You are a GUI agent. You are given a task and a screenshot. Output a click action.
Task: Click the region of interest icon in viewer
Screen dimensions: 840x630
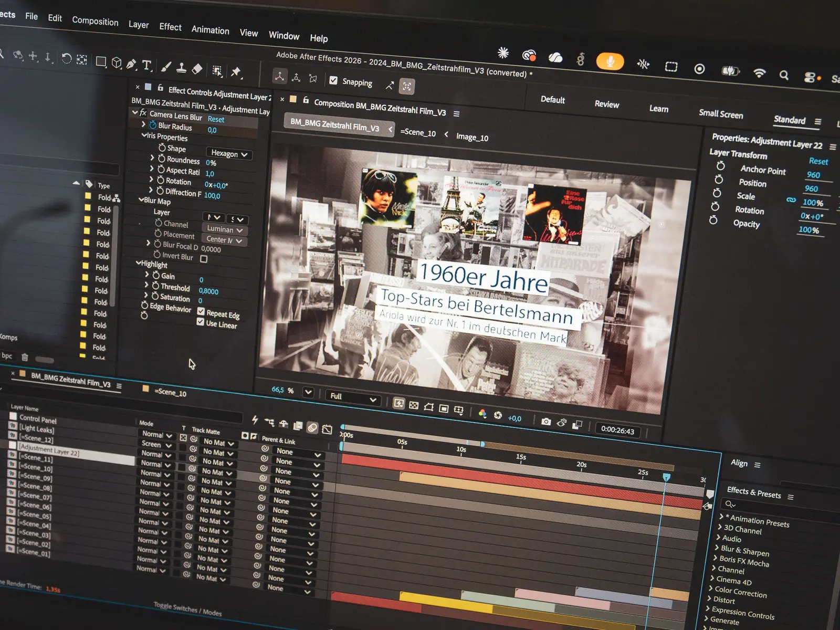(x=444, y=408)
